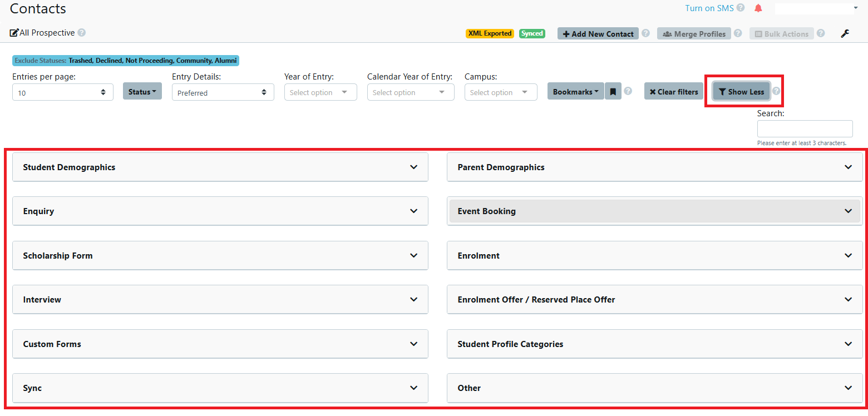
Task: Open the Campus select dropdown
Action: (501, 92)
